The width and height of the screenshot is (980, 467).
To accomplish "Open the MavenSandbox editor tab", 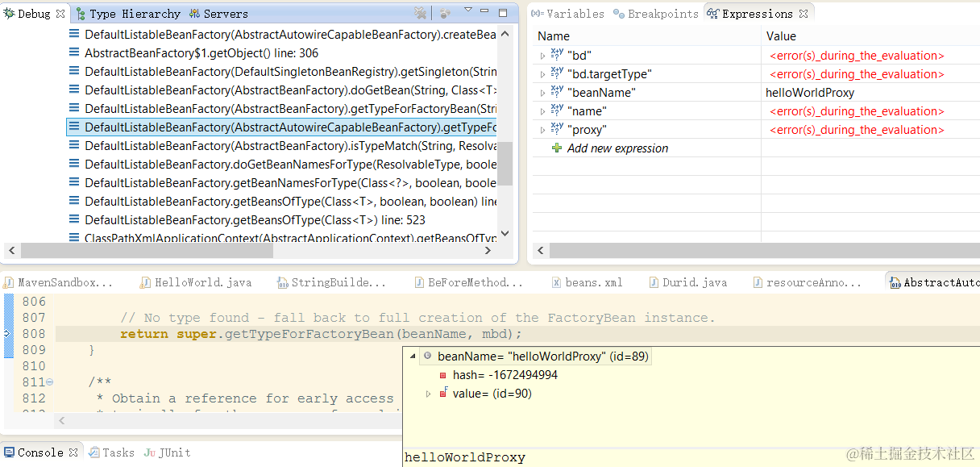I will (x=58, y=282).
